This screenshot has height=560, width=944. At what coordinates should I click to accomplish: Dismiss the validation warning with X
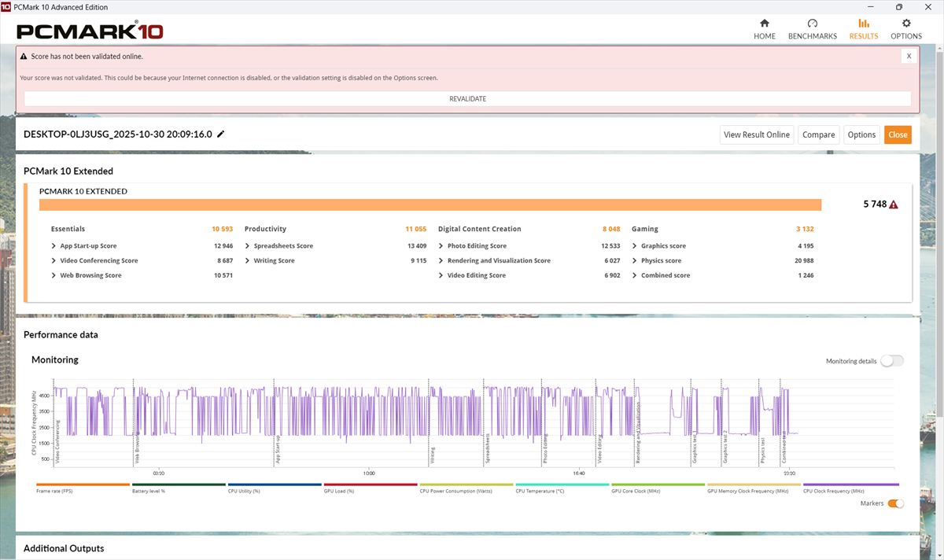pyautogui.click(x=909, y=56)
